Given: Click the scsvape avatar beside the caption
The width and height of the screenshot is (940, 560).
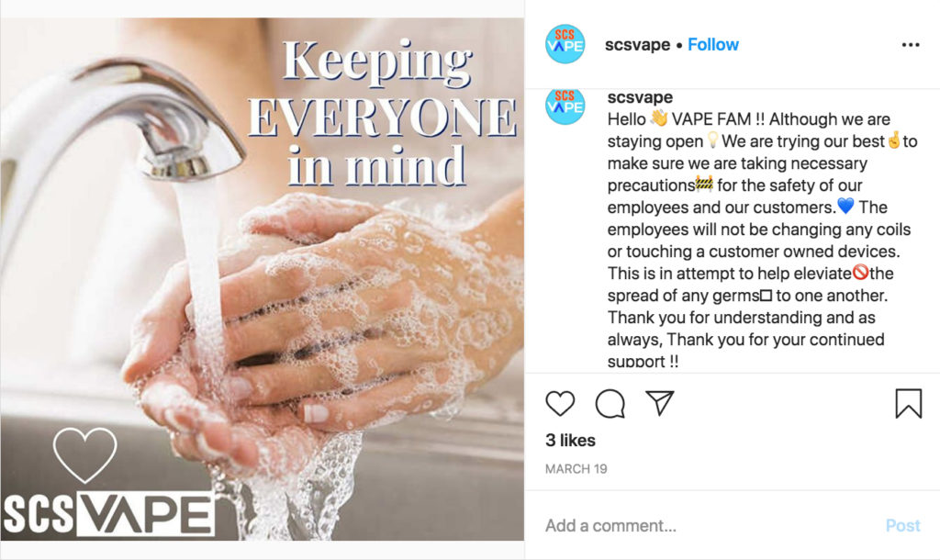Looking at the screenshot, I should tap(565, 106).
